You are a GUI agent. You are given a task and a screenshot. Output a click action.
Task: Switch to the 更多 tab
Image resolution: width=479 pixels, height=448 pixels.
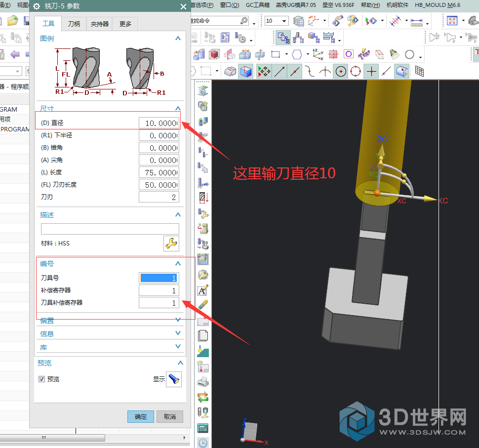pyautogui.click(x=125, y=24)
